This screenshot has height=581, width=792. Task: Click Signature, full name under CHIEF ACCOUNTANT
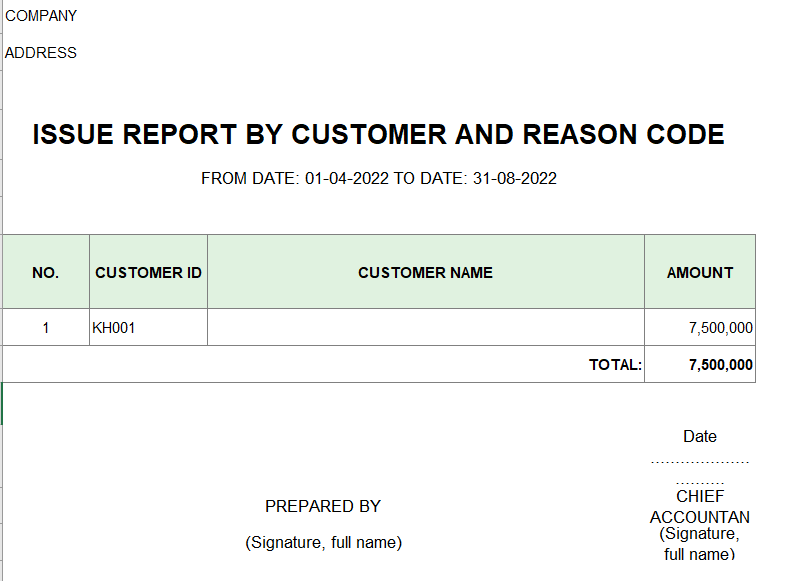pos(699,543)
